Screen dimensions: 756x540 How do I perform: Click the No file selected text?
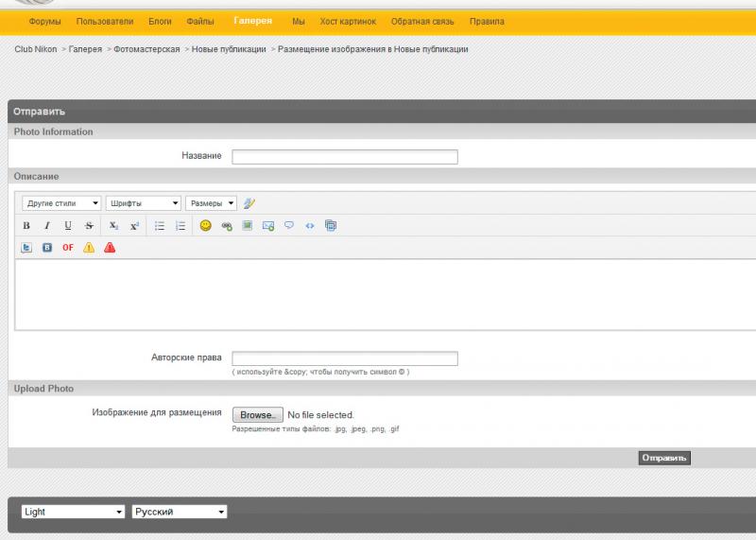click(x=320, y=415)
